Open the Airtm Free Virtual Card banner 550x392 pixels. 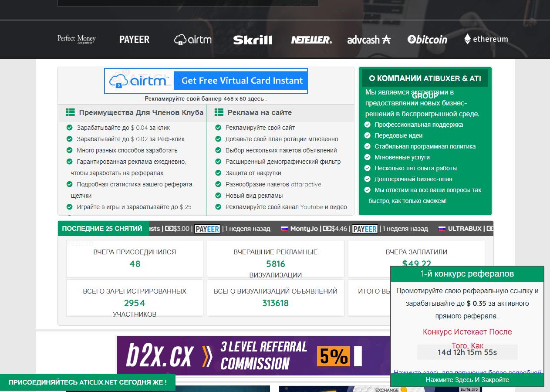click(x=206, y=81)
